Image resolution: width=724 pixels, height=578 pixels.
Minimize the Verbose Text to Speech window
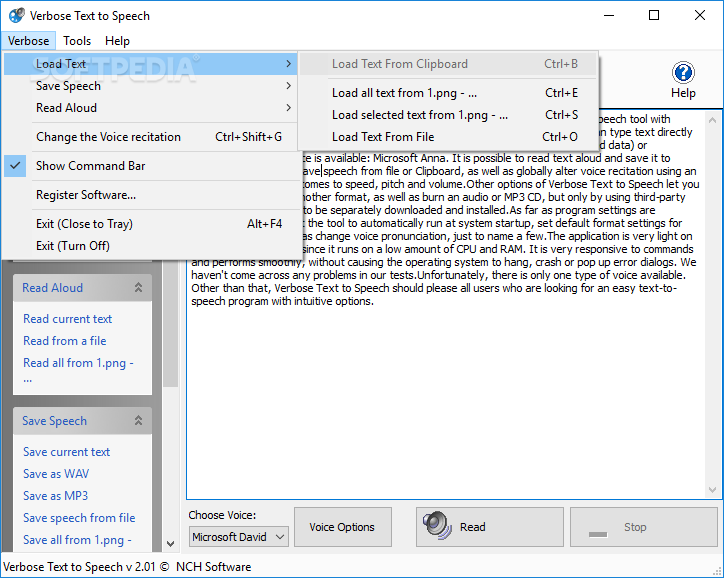pos(609,15)
